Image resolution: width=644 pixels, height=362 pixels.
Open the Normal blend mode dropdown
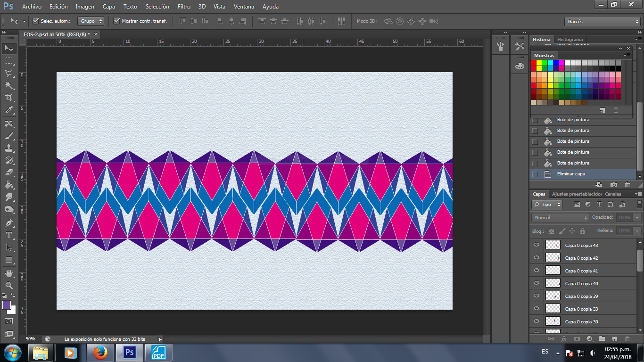tap(561, 218)
